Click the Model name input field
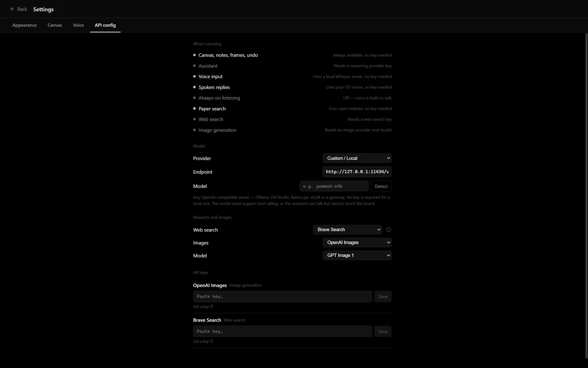 coord(334,186)
